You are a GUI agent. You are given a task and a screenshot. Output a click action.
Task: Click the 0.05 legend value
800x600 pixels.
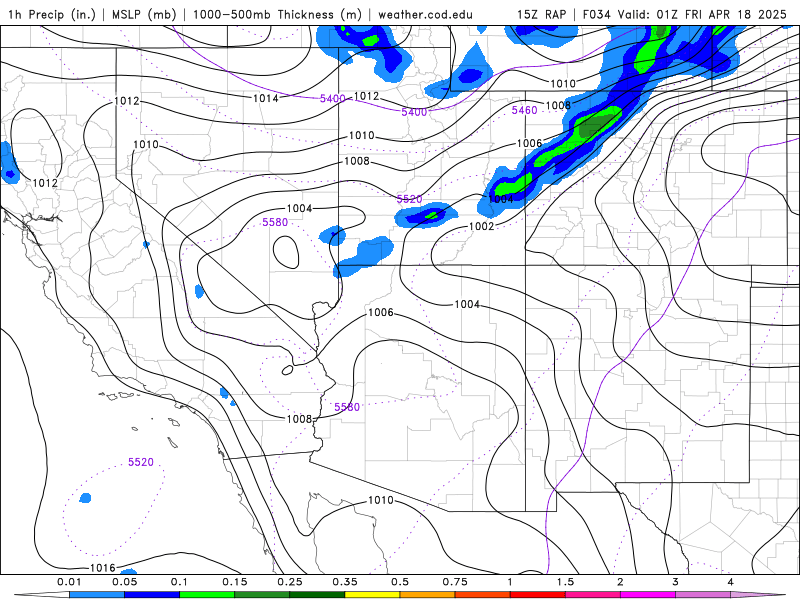tap(124, 582)
